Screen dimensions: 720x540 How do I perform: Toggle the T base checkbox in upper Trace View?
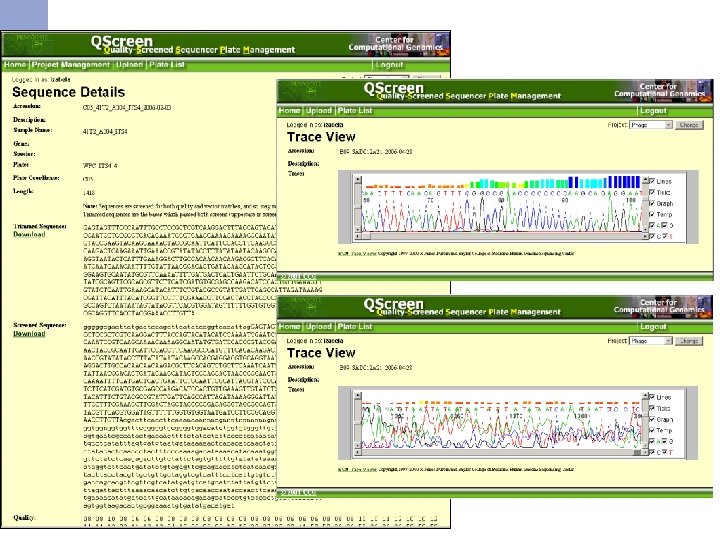point(664,236)
